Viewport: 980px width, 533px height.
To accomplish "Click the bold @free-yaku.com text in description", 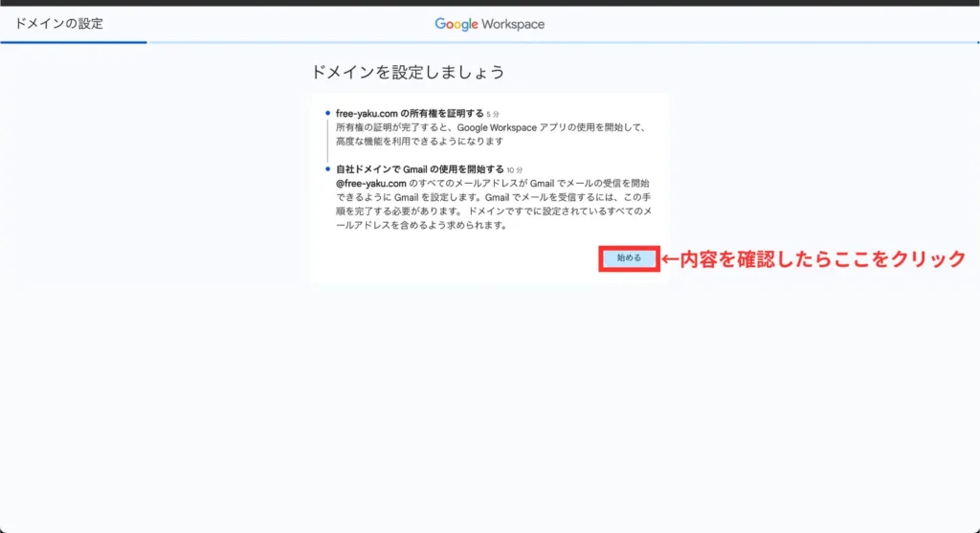I will coord(372,183).
